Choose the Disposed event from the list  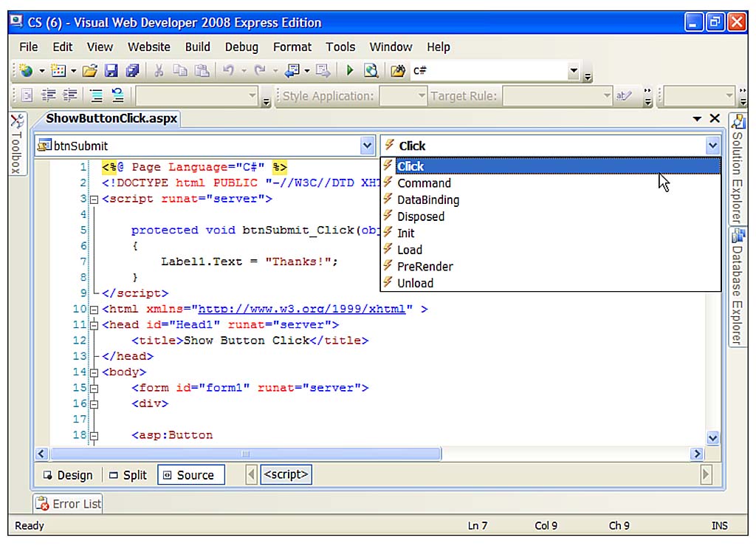tap(551, 216)
